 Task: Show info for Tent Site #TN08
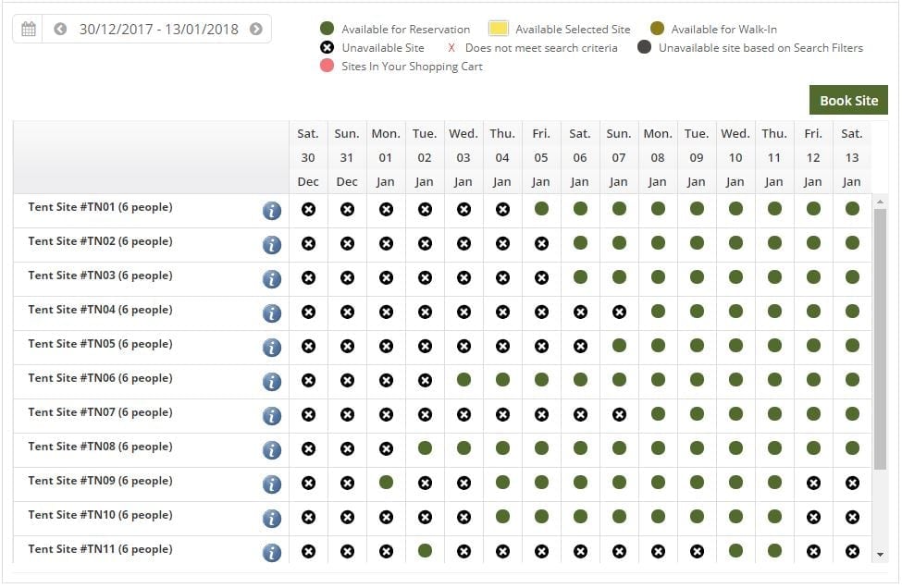[271, 450]
